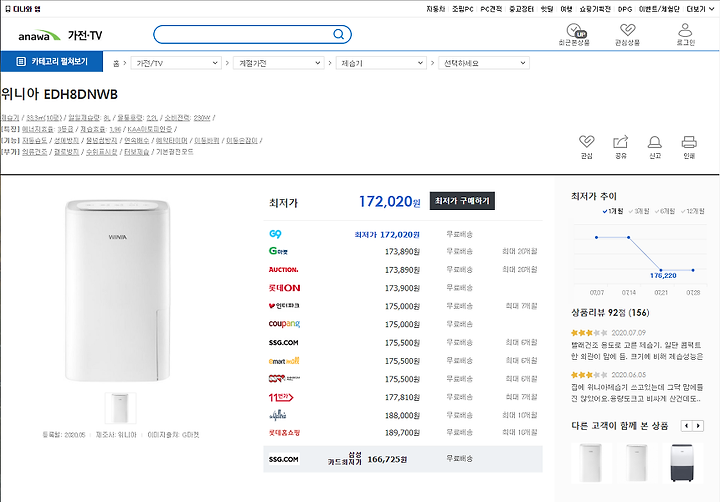Show previous recommended products arrow
Viewport: 720px width, 502px height.
click(x=686, y=426)
